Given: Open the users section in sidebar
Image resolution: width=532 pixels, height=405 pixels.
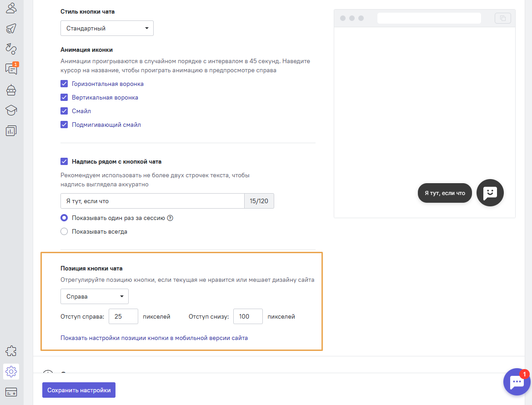Looking at the screenshot, I should click(x=11, y=8).
